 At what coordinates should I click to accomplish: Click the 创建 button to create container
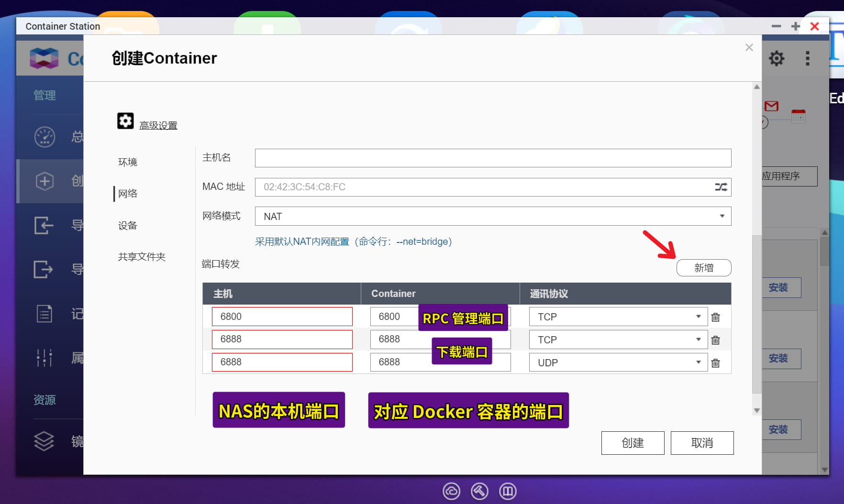click(633, 443)
